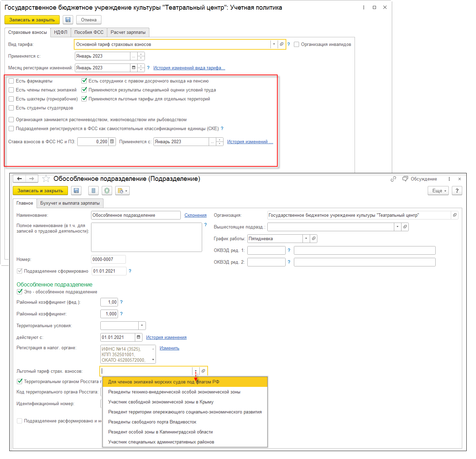The width and height of the screenshot is (476, 459).
Task: Uncheck Применяются результаты специальной оценки условий труда
Action: coord(84,90)
